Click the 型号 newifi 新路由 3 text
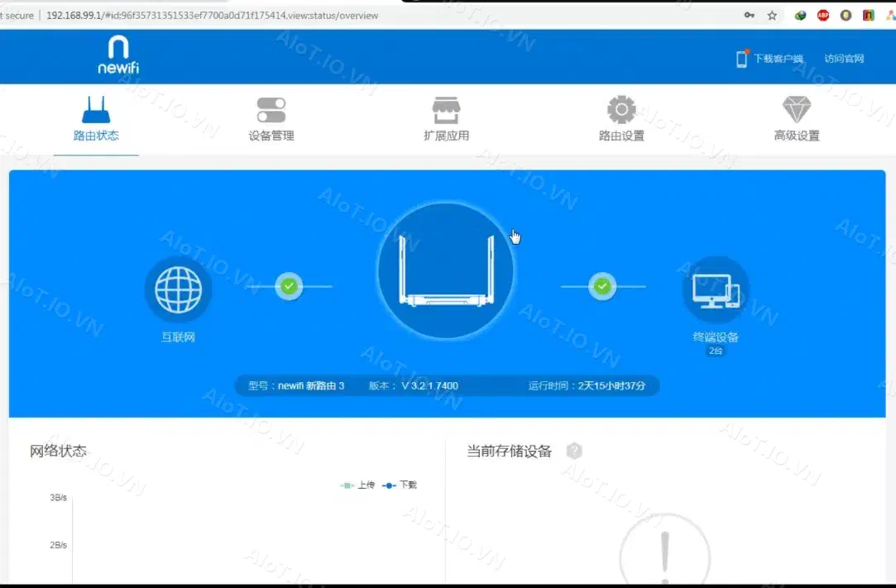 296,385
